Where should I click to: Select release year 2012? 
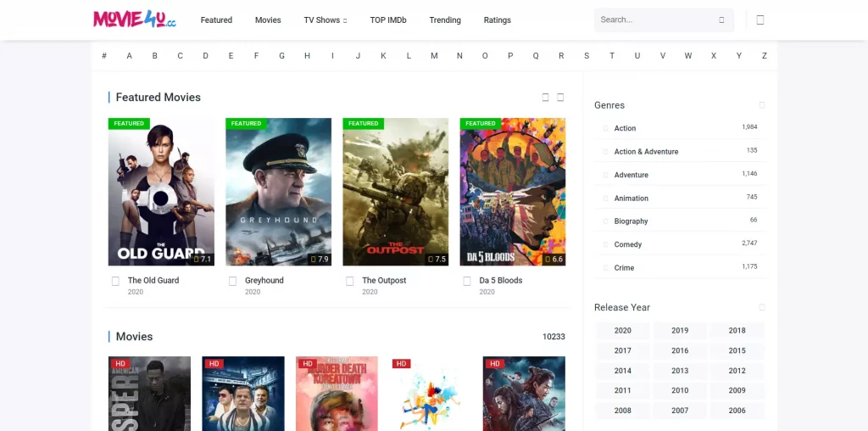click(737, 371)
